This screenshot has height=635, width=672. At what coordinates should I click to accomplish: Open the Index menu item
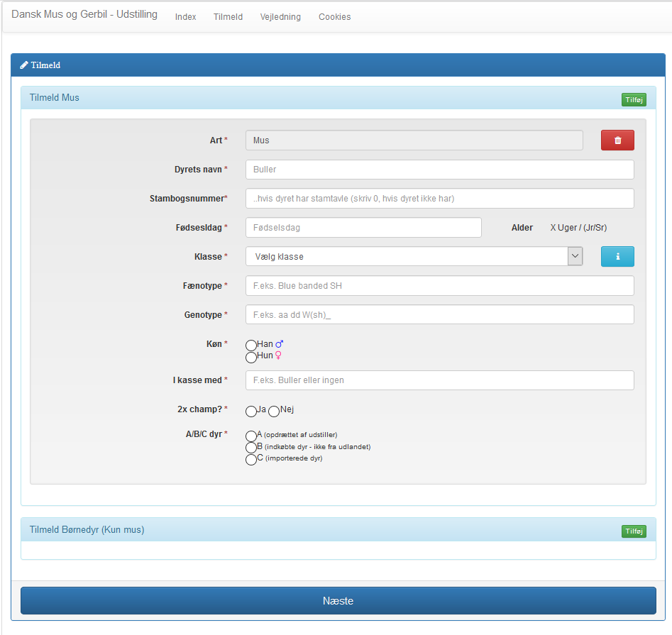coord(185,17)
